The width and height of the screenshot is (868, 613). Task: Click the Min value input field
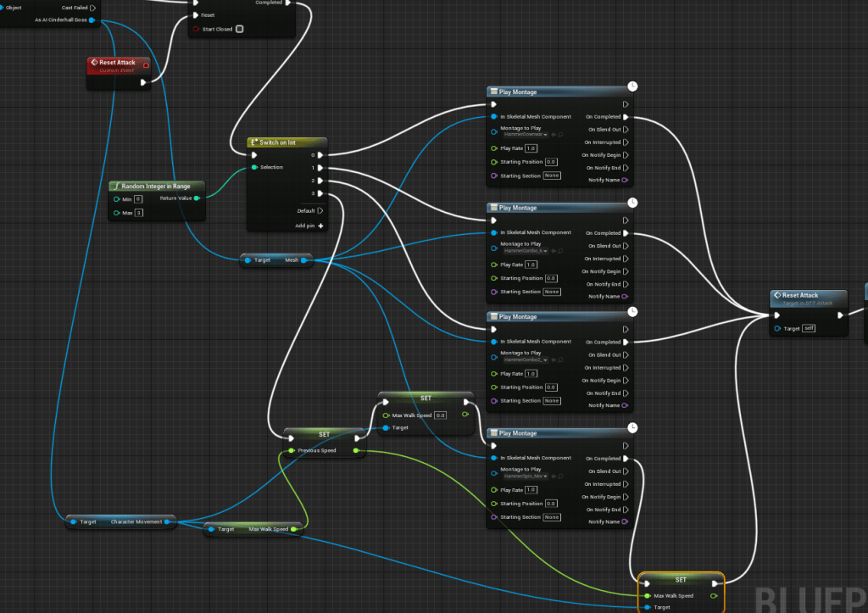tap(138, 198)
